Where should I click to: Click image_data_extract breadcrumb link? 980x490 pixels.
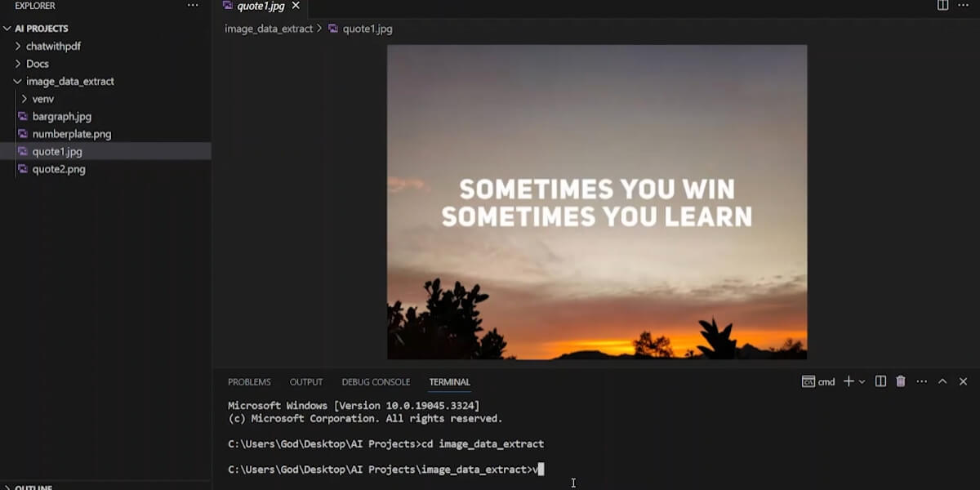pyautogui.click(x=269, y=29)
